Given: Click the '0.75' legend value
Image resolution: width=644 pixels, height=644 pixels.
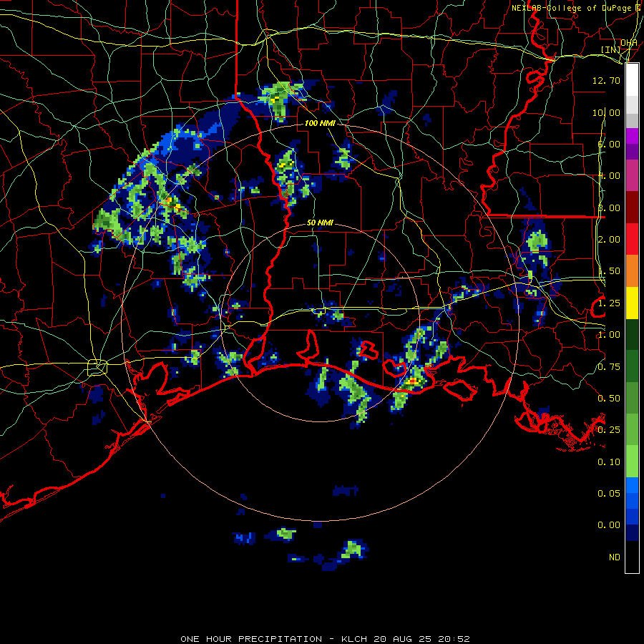Looking at the screenshot, I should coord(609,367).
